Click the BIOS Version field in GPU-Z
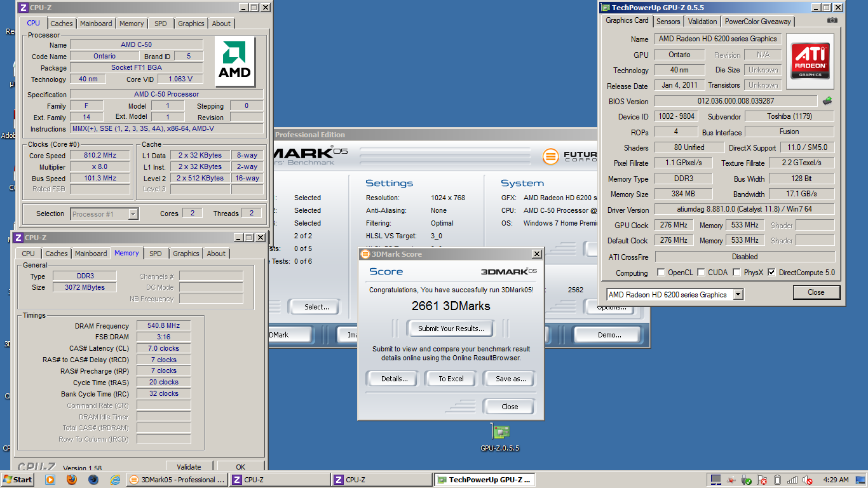 point(736,101)
